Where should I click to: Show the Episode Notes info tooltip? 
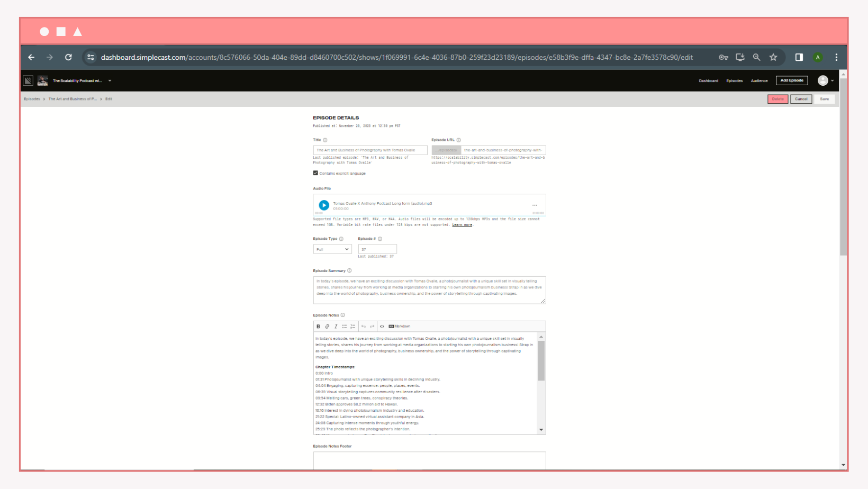[342, 315]
